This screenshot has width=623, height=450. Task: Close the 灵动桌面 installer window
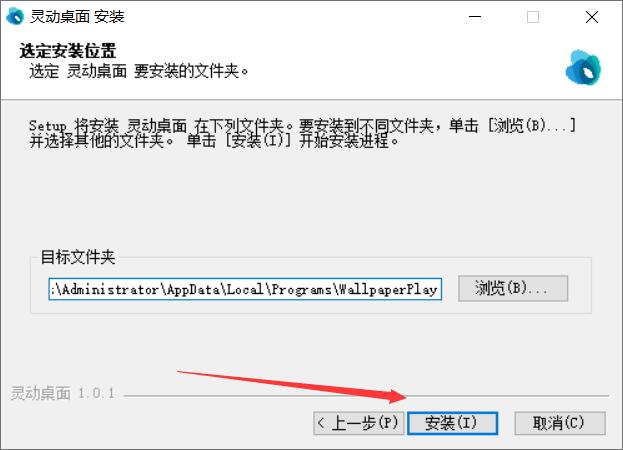[x=592, y=17]
